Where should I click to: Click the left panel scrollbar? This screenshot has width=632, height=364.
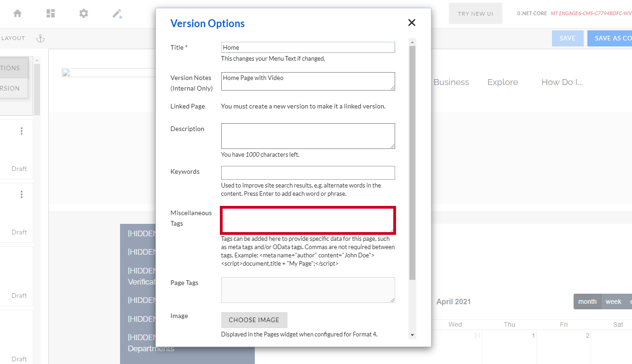(37, 90)
